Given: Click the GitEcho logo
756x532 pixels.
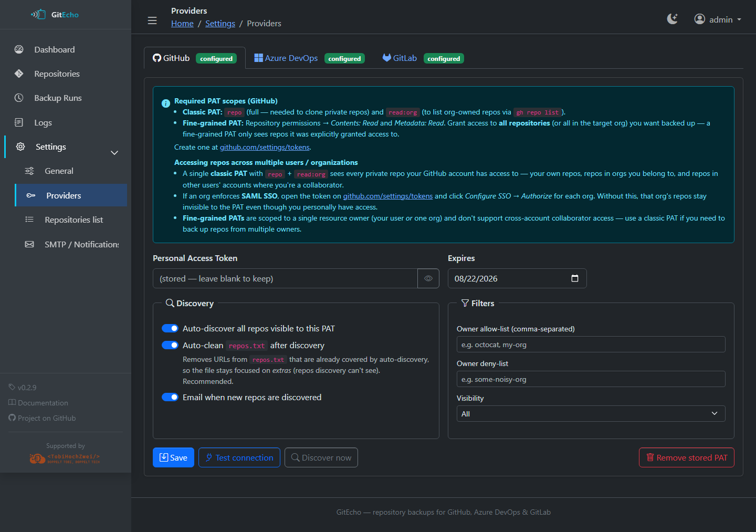Looking at the screenshot, I should (x=55, y=15).
